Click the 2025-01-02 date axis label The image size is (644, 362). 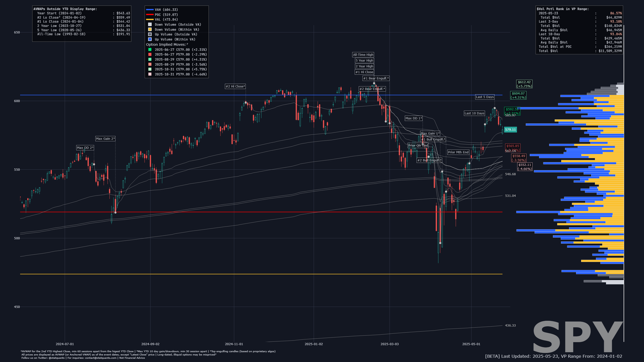[314, 344]
